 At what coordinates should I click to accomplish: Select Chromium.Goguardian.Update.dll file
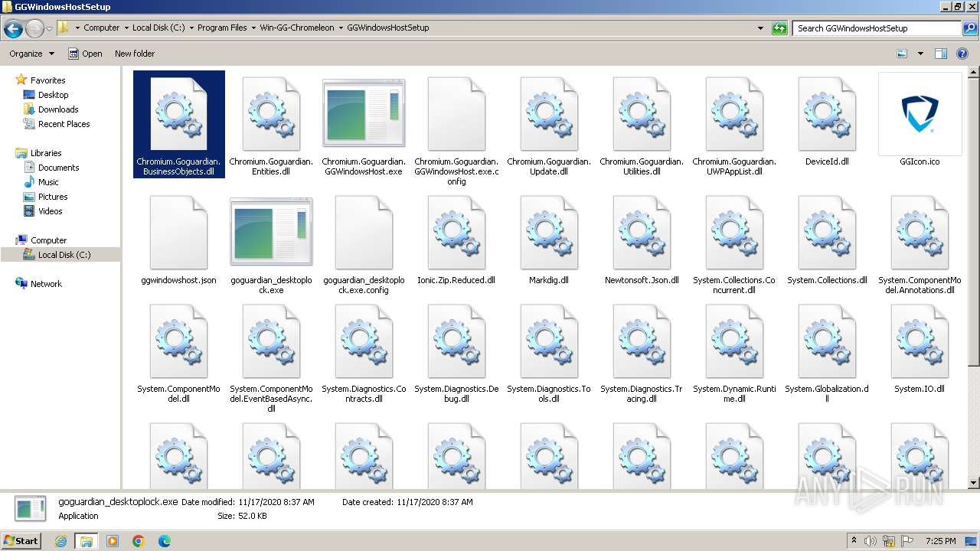click(x=549, y=125)
